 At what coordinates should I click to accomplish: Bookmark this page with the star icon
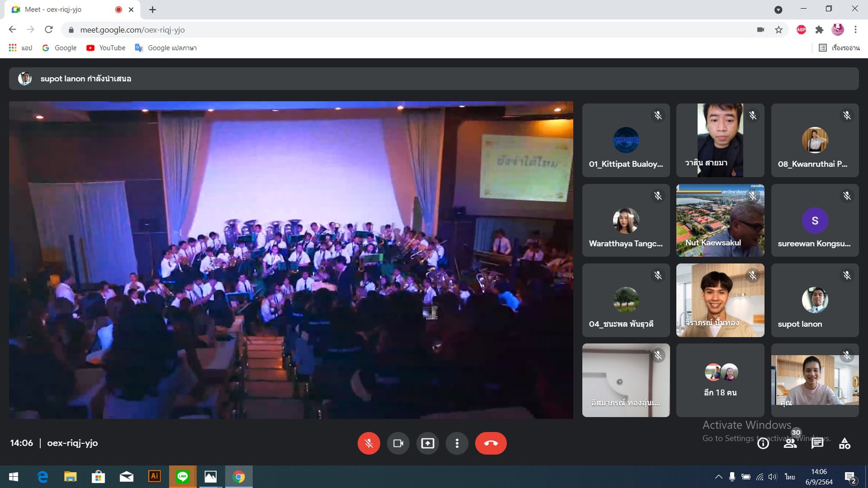coord(778,30)
